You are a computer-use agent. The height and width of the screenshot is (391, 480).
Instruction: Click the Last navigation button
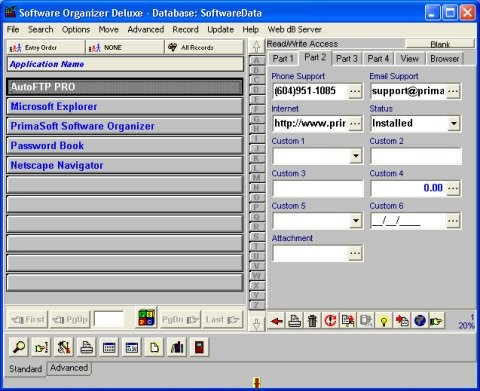223,320
